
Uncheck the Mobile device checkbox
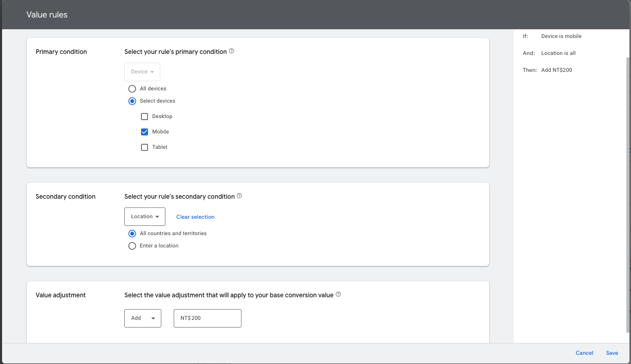(144, 132)
